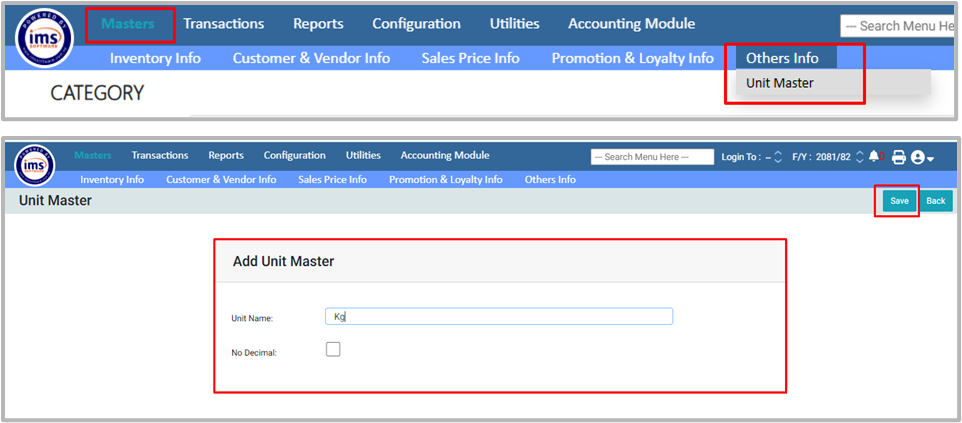Open Transactions menu in lower window
The height and width of the screenshot is (423, 962).
160,155
